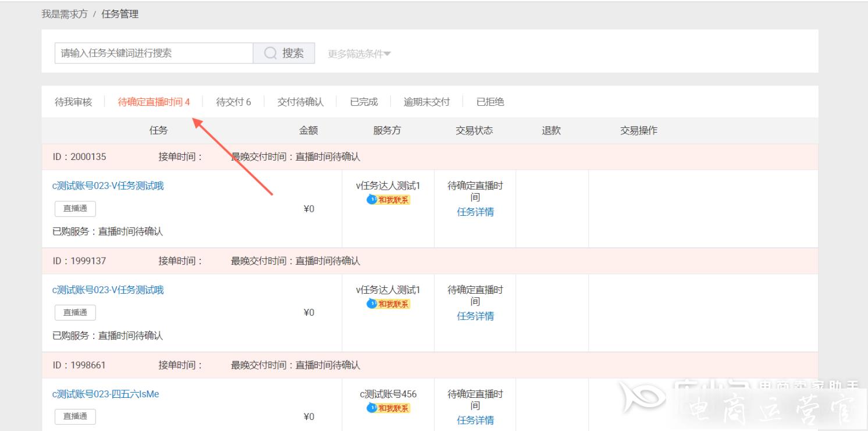Click the 任务 column header
Screen dimensions: 868x431
coord(159,131)
